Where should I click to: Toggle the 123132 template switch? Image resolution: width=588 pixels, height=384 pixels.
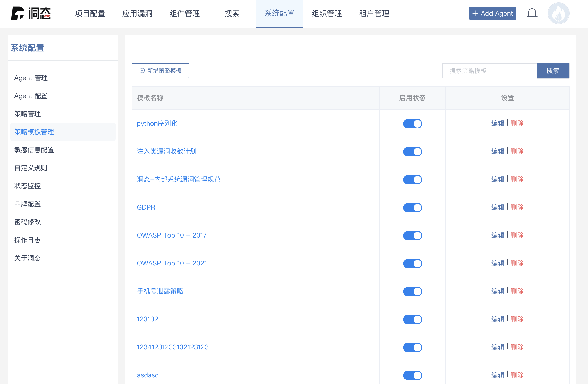pyautogui.click(x=412, y=319)
